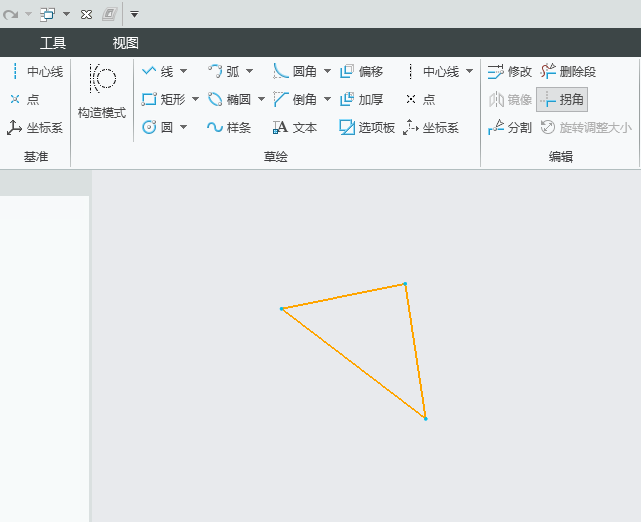Expand the 圆角 fillet dropdown arrow
This screenshot has width=641, height=522.
coord(327,71)
